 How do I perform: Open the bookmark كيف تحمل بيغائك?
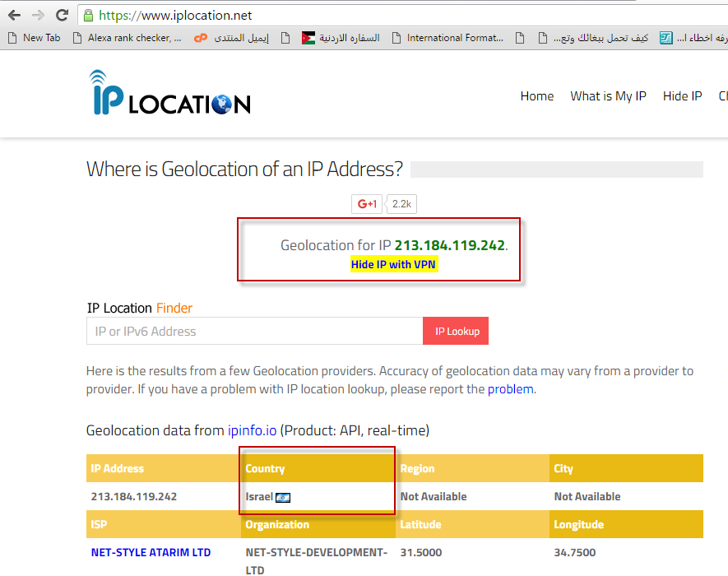point(593,38)
